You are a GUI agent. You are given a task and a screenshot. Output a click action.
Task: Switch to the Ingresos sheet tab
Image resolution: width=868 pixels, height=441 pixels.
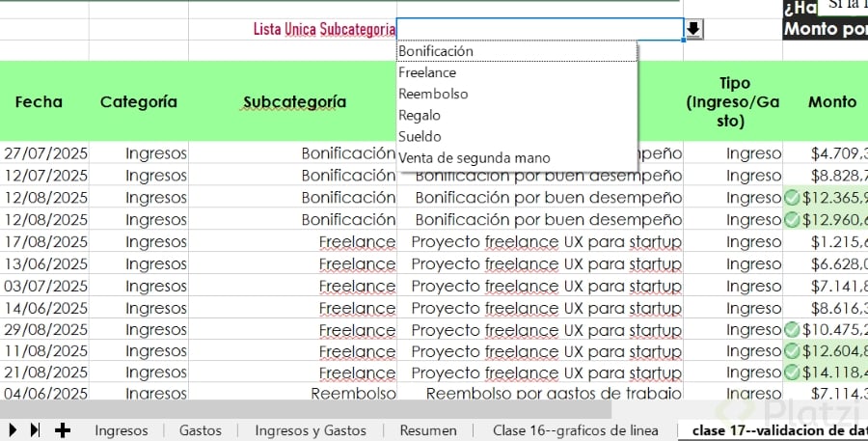point(122,430)
